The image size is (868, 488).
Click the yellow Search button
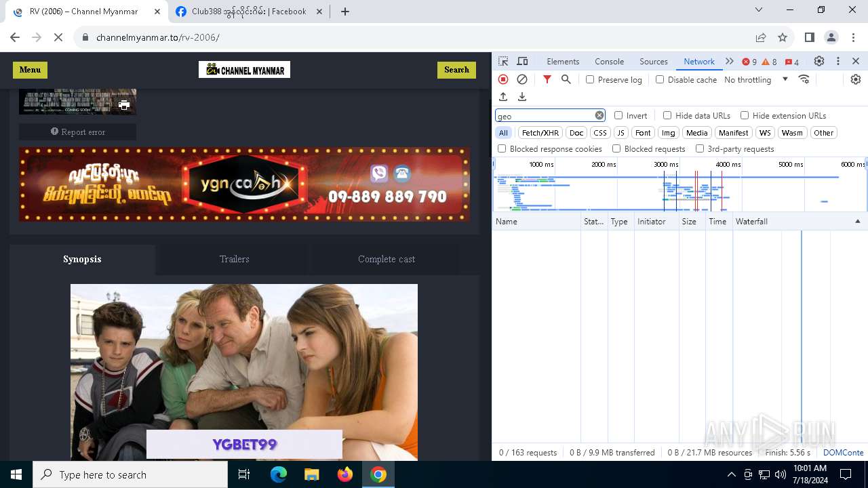pyautogui.click(x=456, y=70)
